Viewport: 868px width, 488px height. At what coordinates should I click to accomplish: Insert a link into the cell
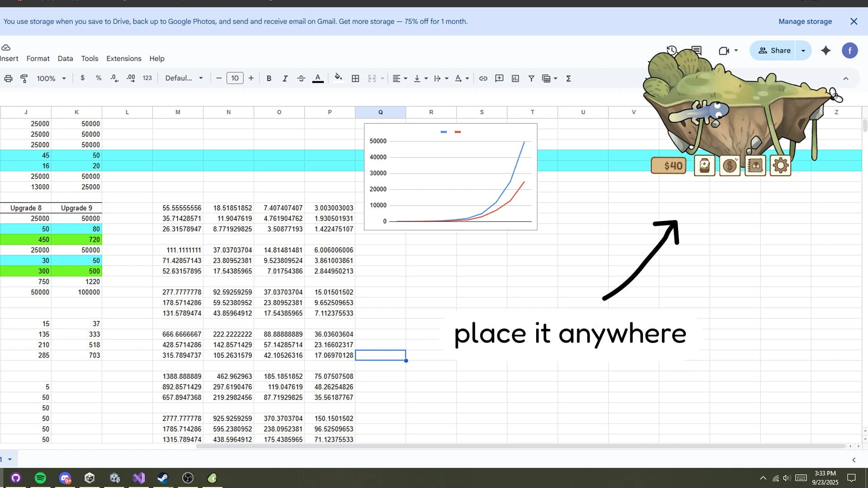[x=483, y=78]
